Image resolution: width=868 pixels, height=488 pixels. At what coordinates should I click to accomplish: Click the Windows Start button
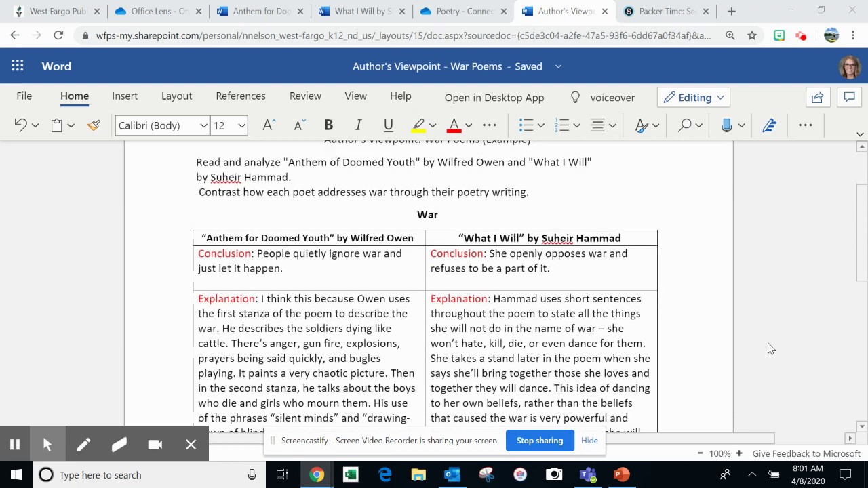click(x=16, y=474)
